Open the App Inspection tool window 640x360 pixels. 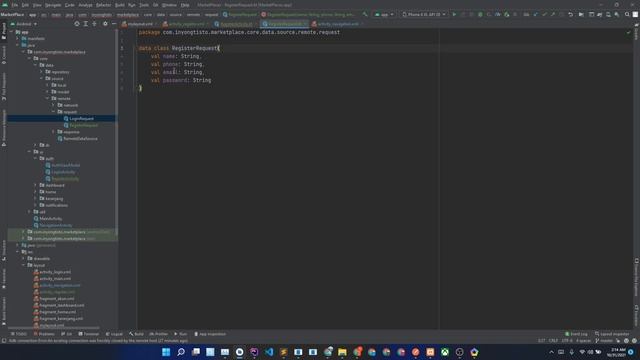pos(210,334)
